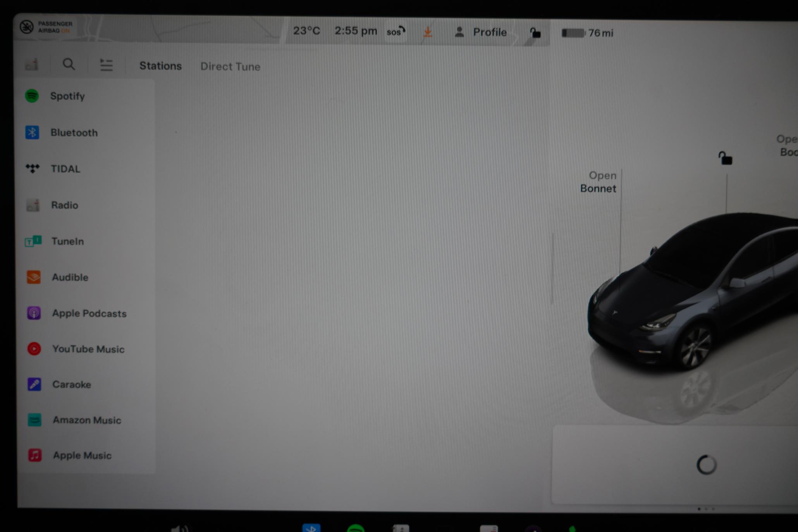Open the orange software download icon

point(428,32)
